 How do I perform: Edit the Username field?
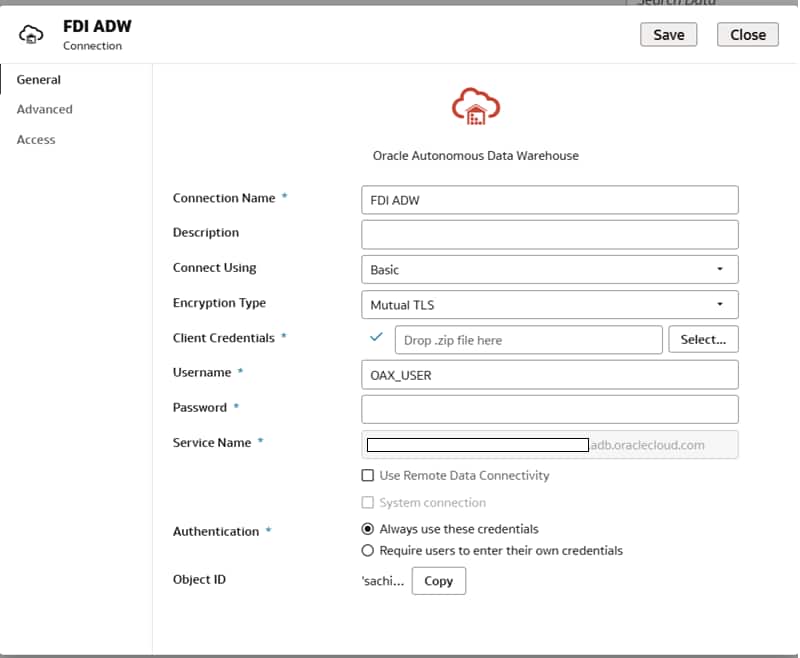[549, 375]
